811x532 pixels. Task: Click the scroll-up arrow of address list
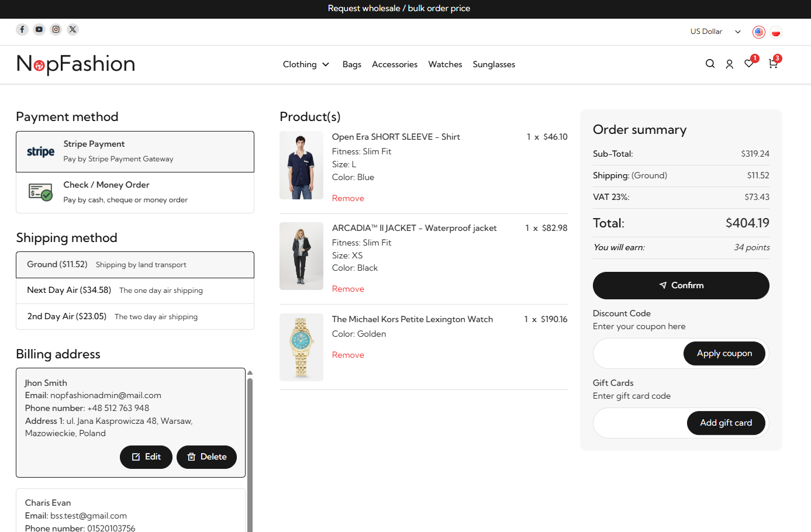pos(250,372)
